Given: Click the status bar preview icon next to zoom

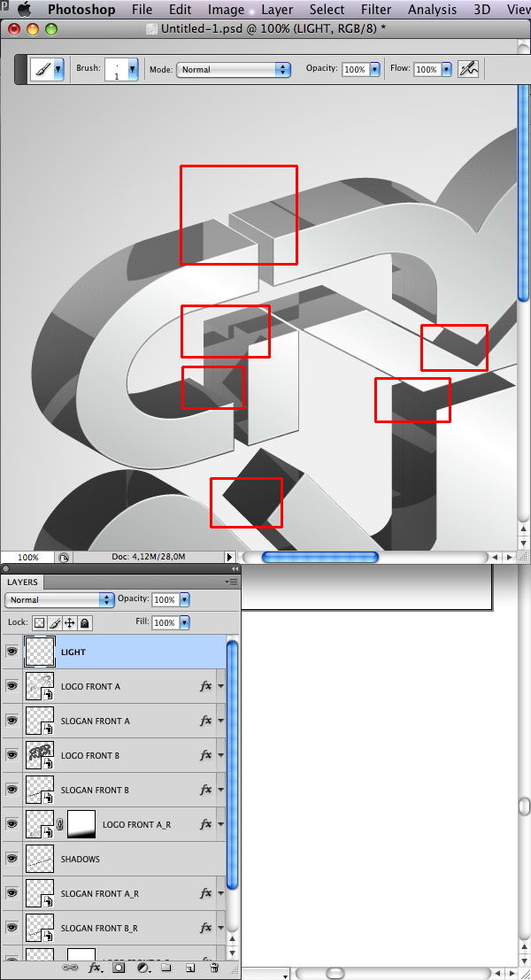Looking at the screenshot, I should [x=64, y=557].
